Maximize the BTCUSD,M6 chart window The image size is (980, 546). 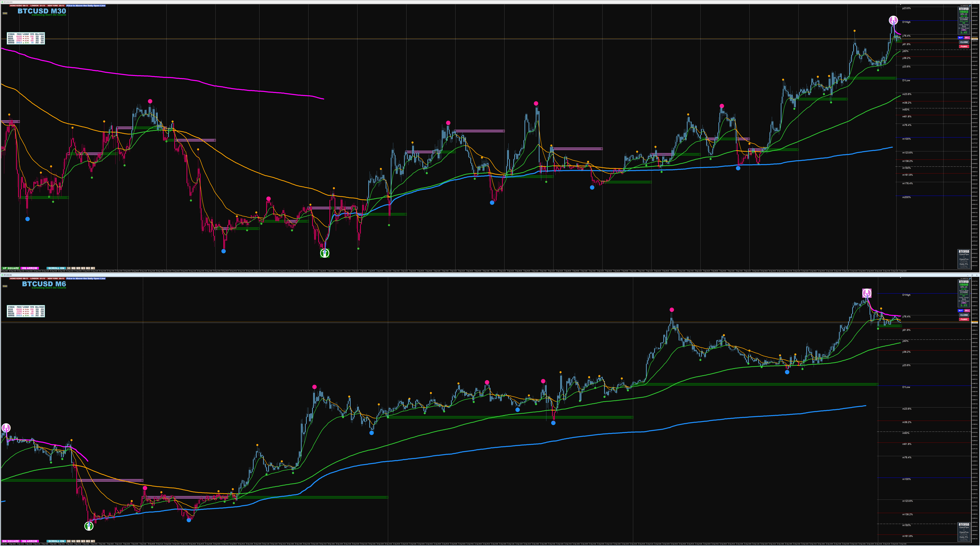[x=972, y=275]
